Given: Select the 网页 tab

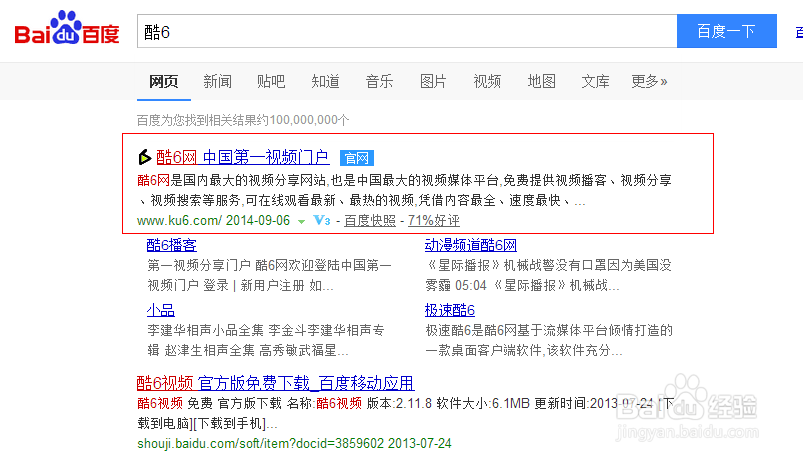Looking at the screenshot, I should (164, 81).
